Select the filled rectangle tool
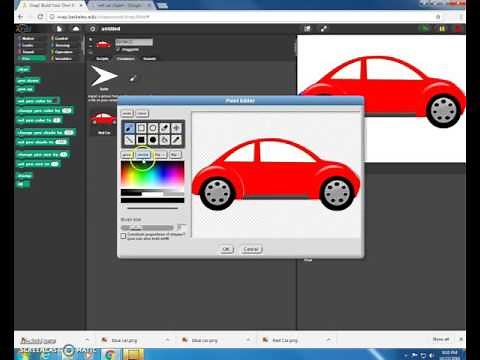 (x=141, y=140)
